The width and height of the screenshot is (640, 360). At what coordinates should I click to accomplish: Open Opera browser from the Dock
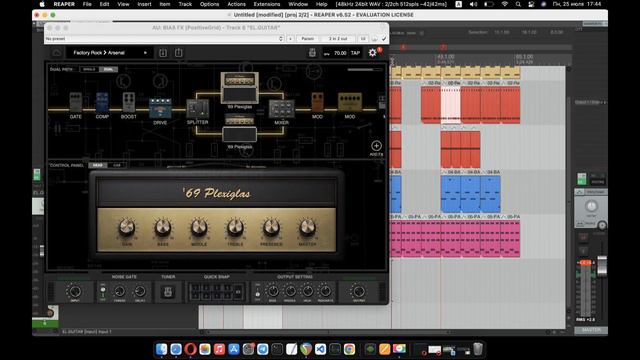[190, 349]
